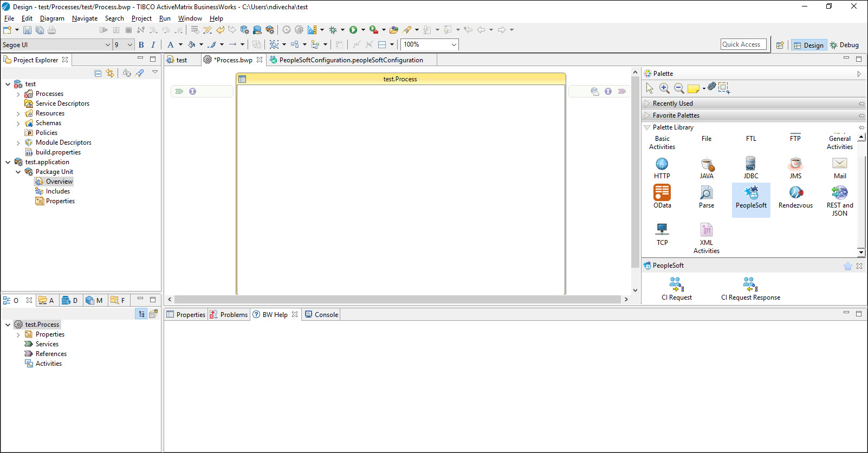The width and height of the screenshot is (868, 453).
Task: Pin the Palette Library drawer
Action: (x=861, y=127)
